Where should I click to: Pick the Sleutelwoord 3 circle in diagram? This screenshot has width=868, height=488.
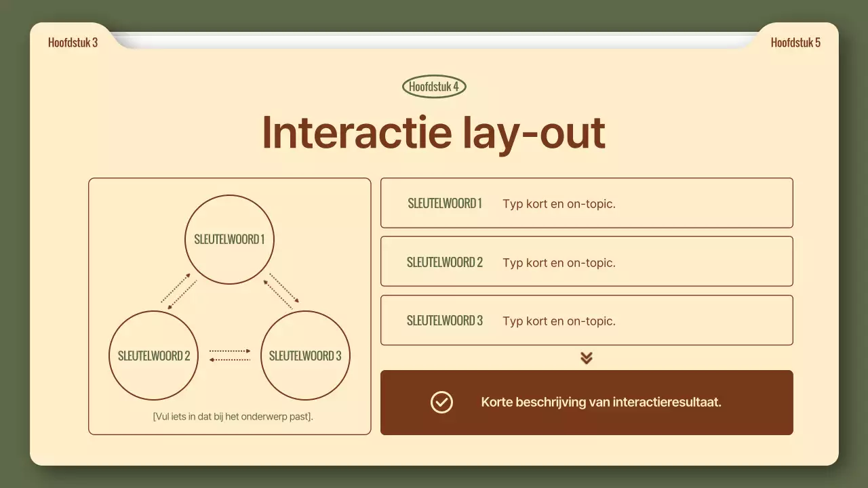[305, 356]
